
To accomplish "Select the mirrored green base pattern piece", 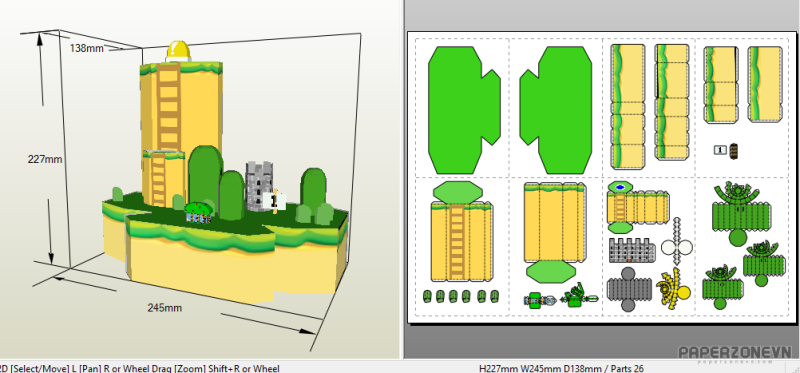I will 556,110.
